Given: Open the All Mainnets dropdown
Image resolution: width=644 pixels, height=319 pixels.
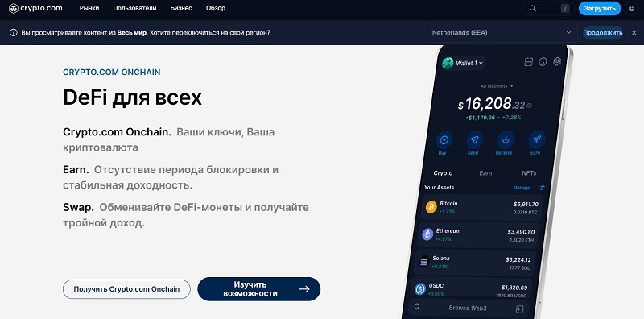Looking at the screenshot, I should tap(497, 86).
